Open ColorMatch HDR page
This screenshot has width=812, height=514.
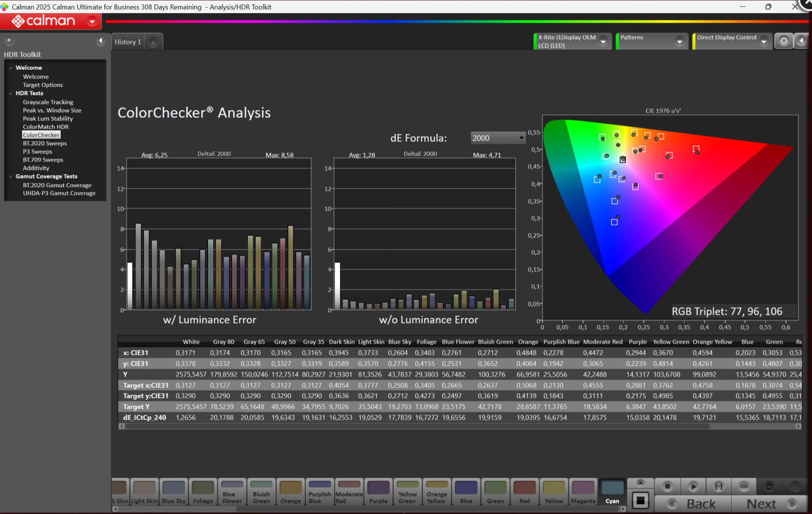(x=46, y=127)
